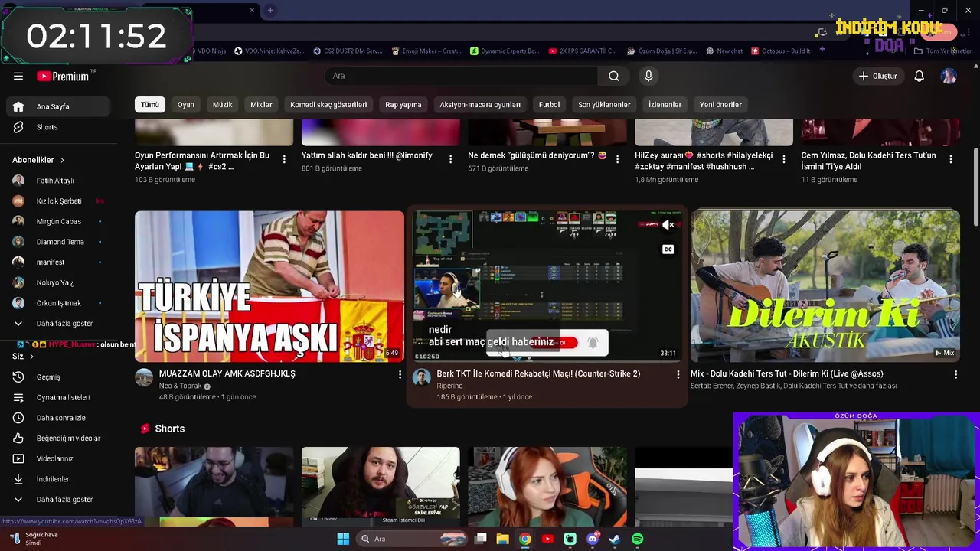Select the Rap yapma filter chip
This screenshot has width=980, height=551.
403,104
